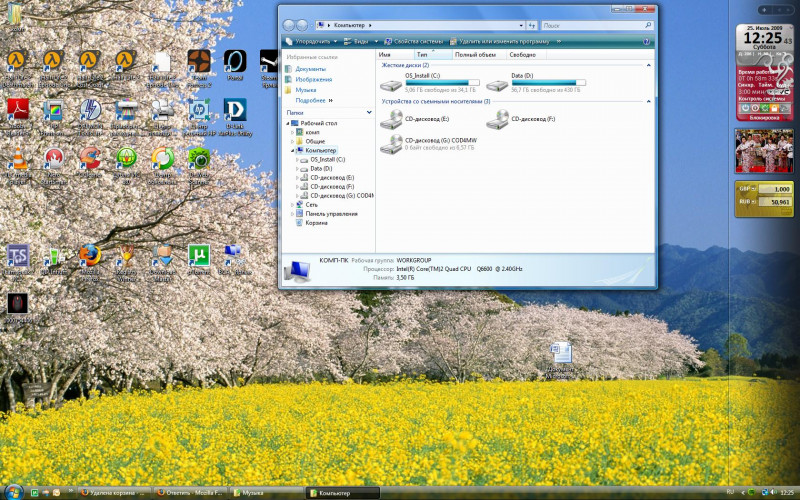Click the Поиск search field in Explorer

pos(596,25)
